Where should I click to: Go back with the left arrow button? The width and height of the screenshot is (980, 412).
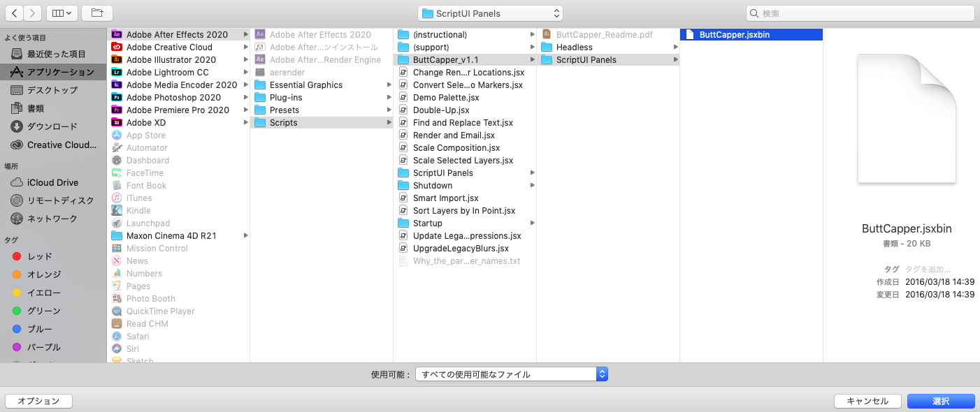point(15,13)
